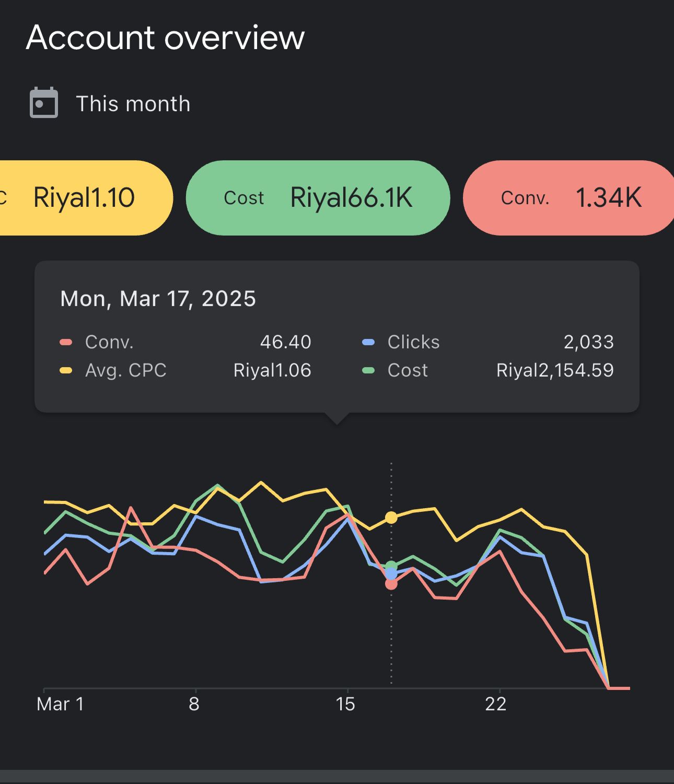
Task: Click the red Conv. legend dot in tooltip
Action: (x=66, y=342)
